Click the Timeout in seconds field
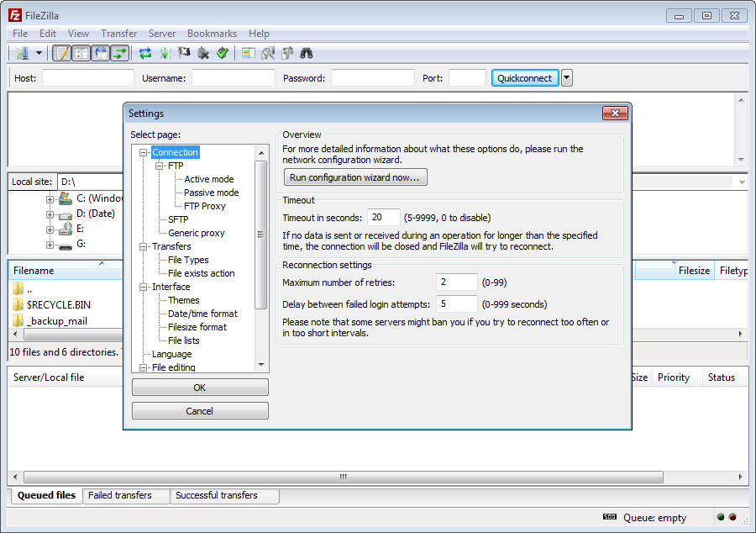Image resolution: width=756 pixels, height=533 pixels. (x=384, y=218)
